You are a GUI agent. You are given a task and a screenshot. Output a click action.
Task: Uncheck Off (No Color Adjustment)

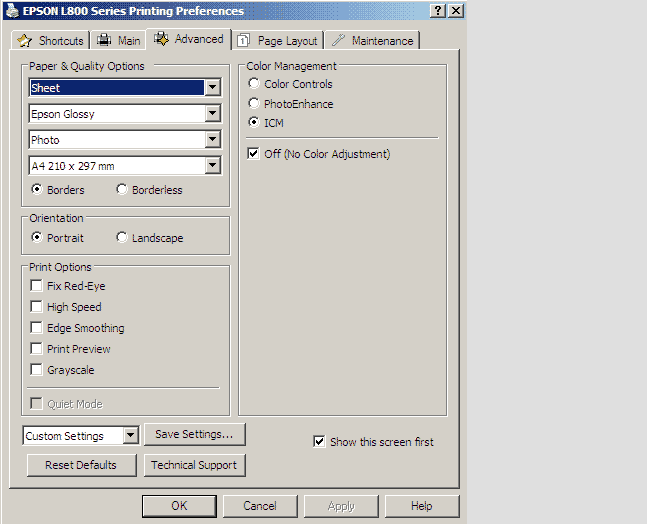254,154
